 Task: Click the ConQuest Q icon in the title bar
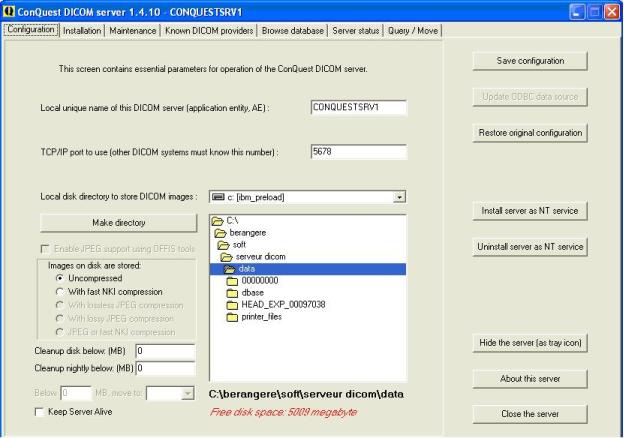point(8,12)
